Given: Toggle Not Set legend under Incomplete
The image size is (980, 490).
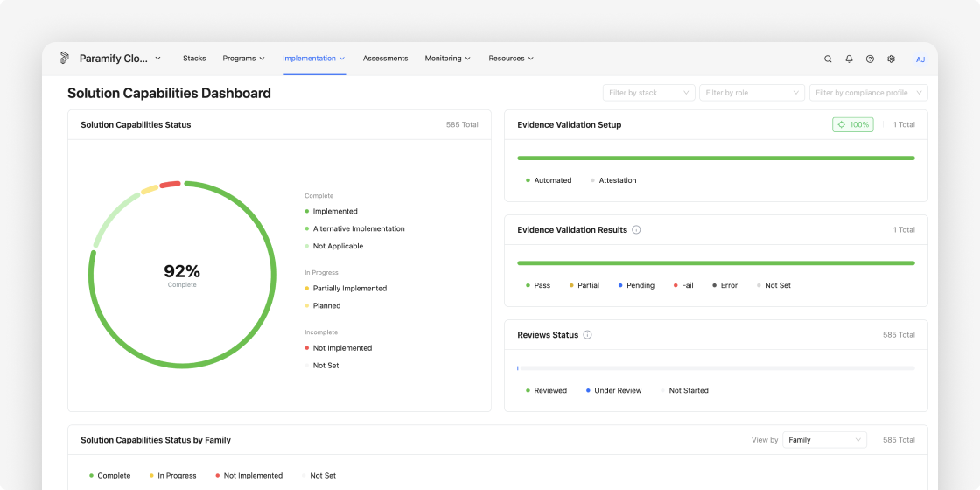Looking at the screenshot, I should (322, 366).
